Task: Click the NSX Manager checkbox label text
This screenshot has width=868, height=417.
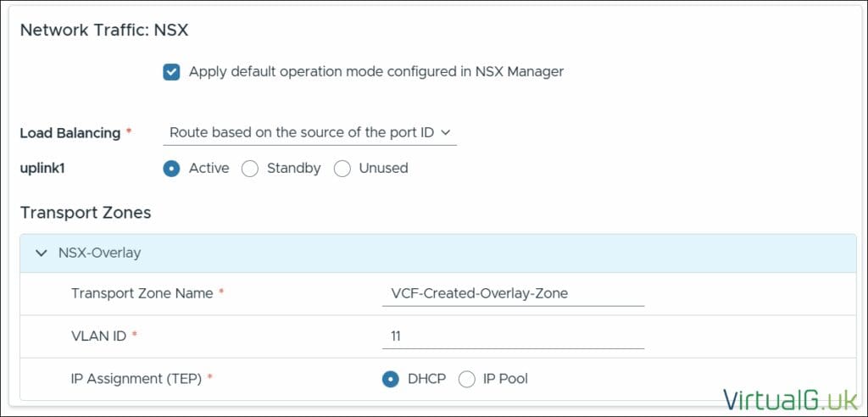Action: (376, 72)
